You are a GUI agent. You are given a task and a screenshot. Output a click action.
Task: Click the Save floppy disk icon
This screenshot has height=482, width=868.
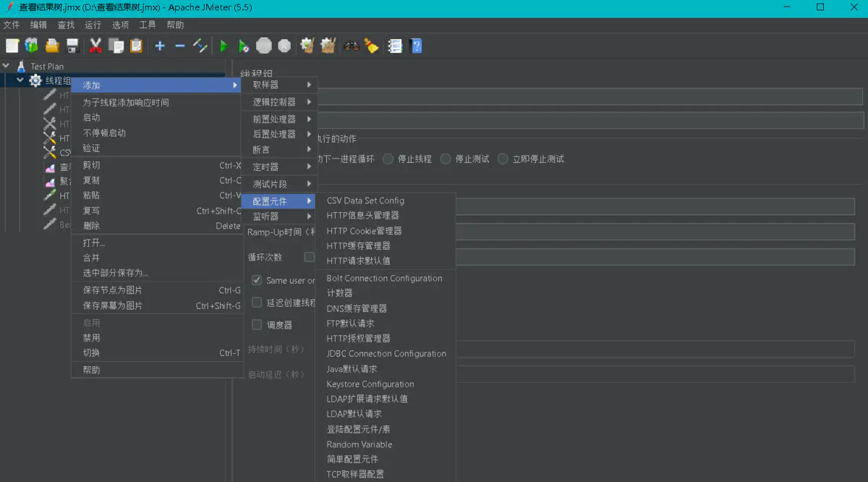tap(72, 46)
